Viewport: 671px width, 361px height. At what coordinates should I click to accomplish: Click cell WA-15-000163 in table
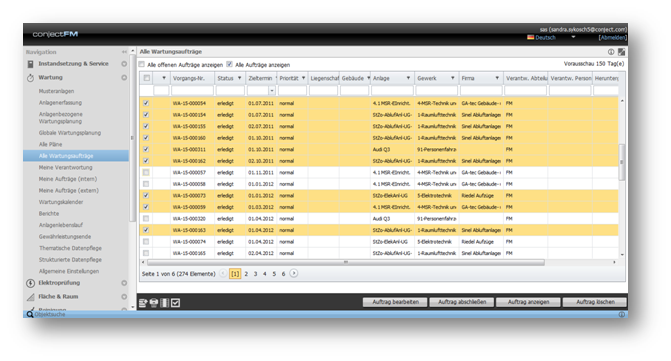tap(189, 230)
